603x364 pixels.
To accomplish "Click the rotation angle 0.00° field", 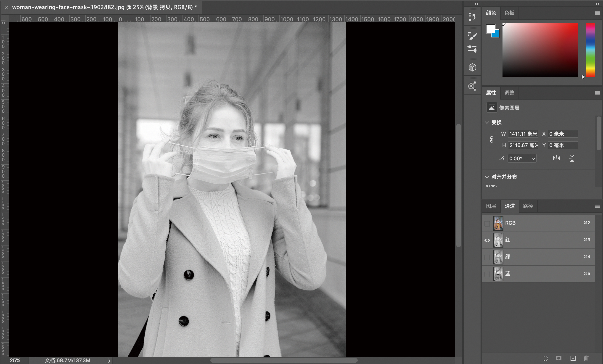I will coord(518,158).
